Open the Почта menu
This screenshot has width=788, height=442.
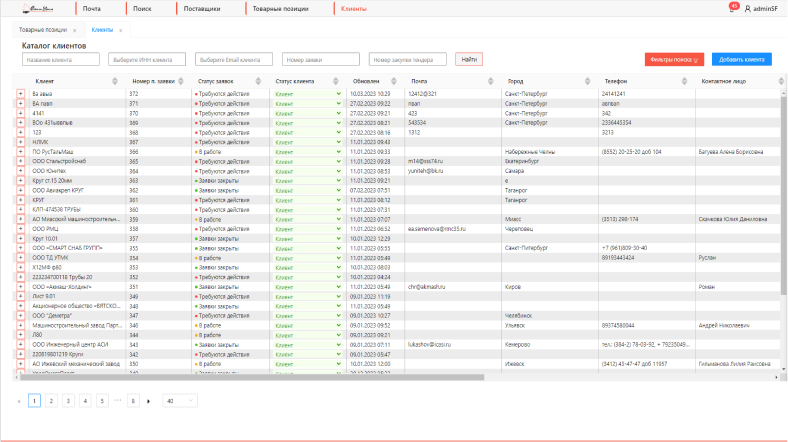click(x=91, y=9)
